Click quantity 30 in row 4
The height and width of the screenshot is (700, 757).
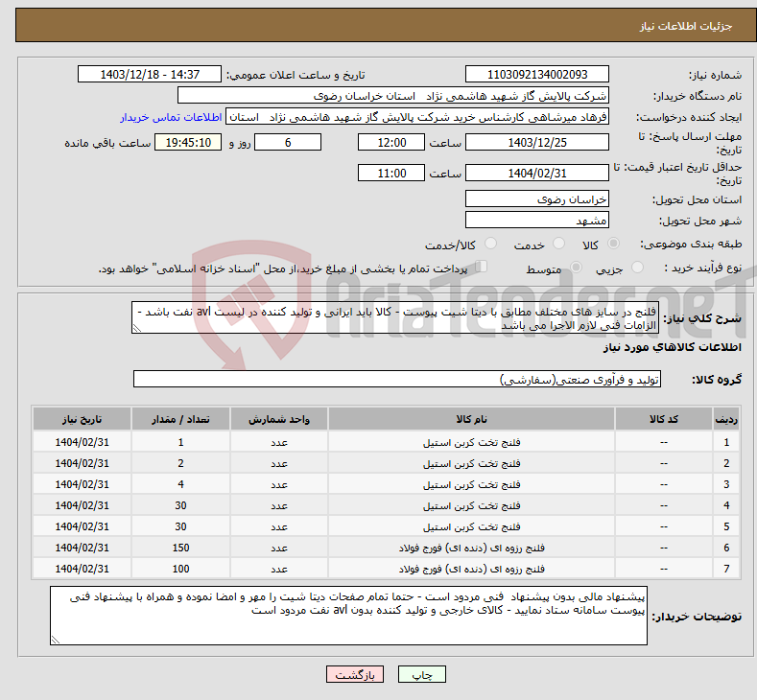pyautogui.click(x=180, y=505)
